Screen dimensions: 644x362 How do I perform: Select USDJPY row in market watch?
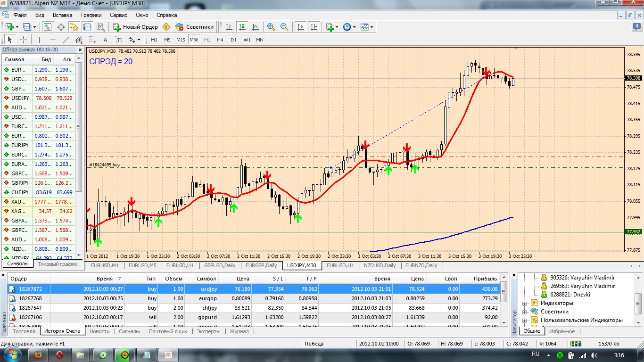click(38, 98)
